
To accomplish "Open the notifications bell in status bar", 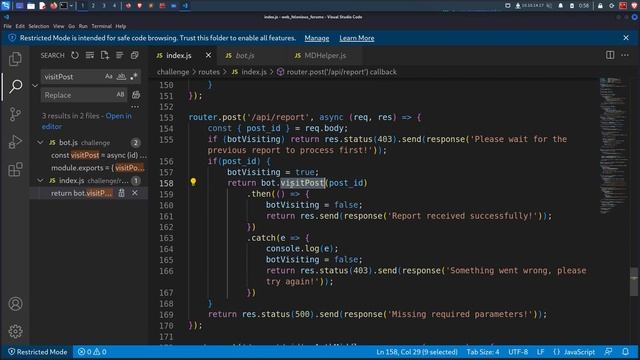I will tap(625, 352).
